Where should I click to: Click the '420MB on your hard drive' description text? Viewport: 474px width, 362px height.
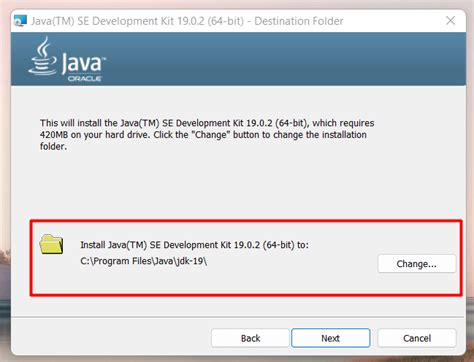(207, 135)
